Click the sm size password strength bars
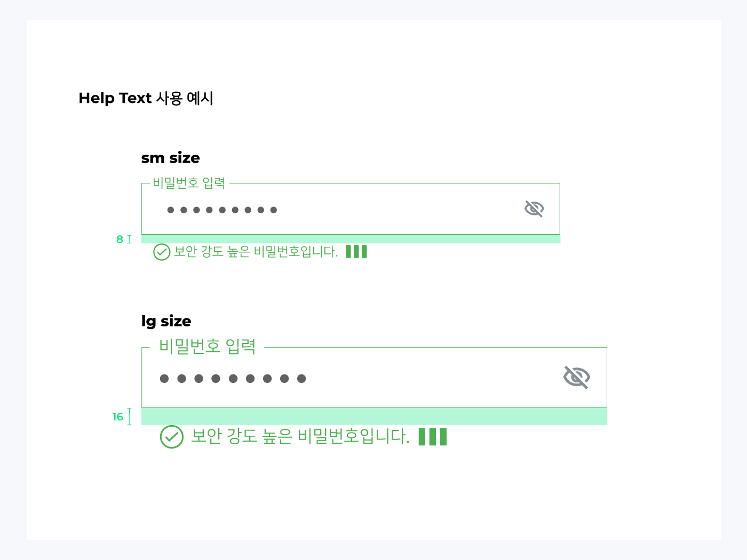 pos(356,251)
